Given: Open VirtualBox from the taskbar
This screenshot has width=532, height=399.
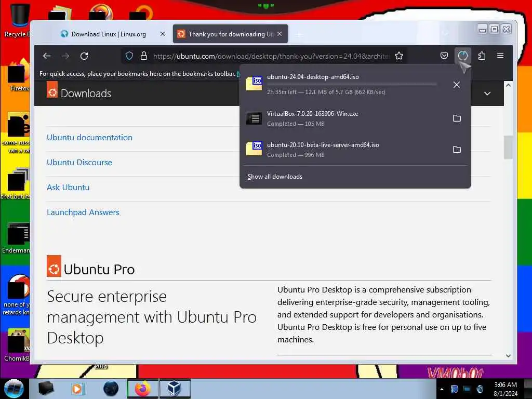Looking at the screenshot, I should pyautogui.click(x=175, y=389).
